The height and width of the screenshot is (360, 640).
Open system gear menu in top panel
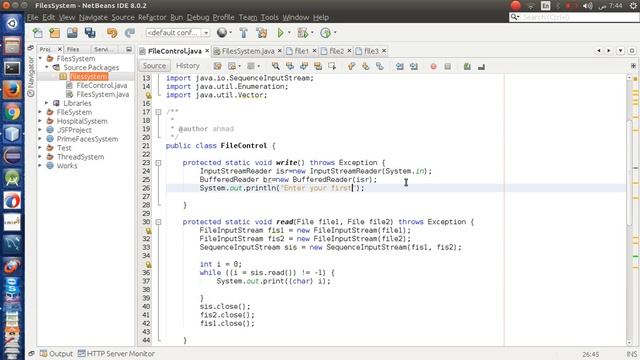click(633, 6)
